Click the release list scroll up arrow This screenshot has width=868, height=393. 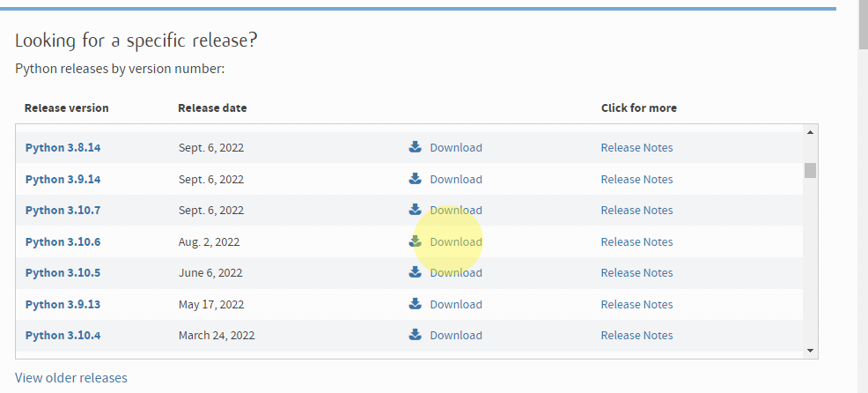810,132
